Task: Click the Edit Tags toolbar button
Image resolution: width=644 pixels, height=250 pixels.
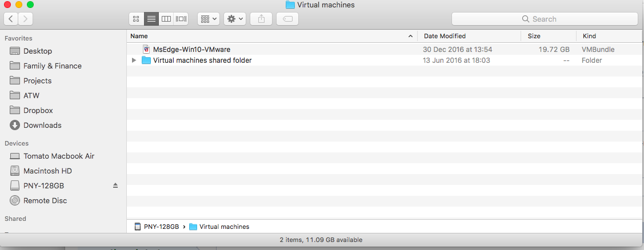Action: tap(287, 19)
